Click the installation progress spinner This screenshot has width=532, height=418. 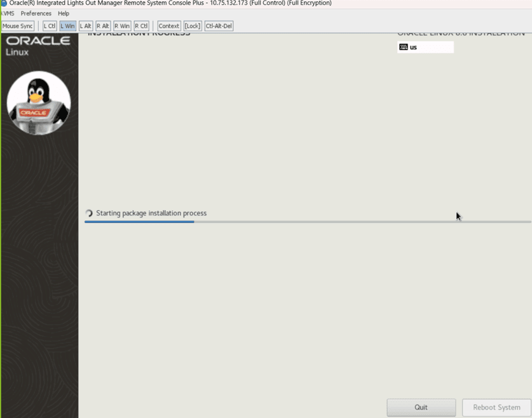click(x=88, y=213)
